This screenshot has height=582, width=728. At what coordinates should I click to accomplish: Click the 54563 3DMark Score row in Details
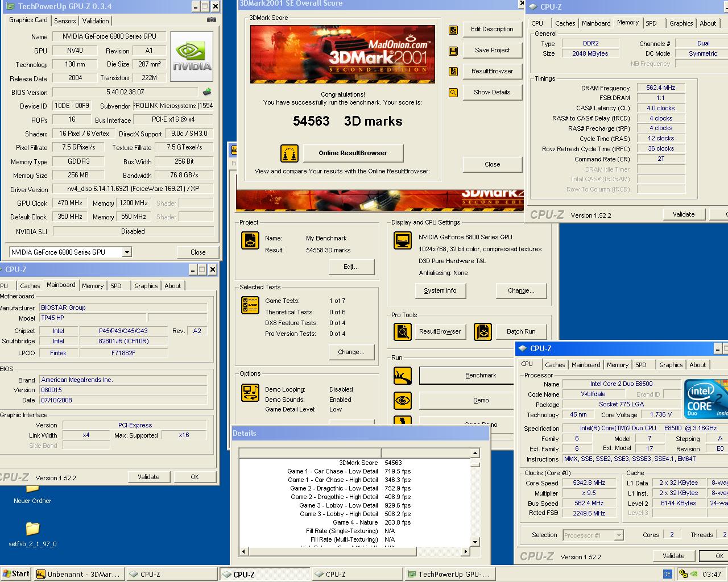(355, 463)
